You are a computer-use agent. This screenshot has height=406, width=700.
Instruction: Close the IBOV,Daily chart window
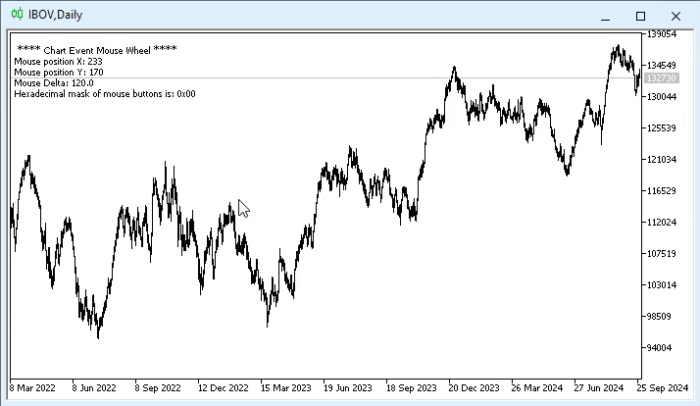click(x=675, y=17)
